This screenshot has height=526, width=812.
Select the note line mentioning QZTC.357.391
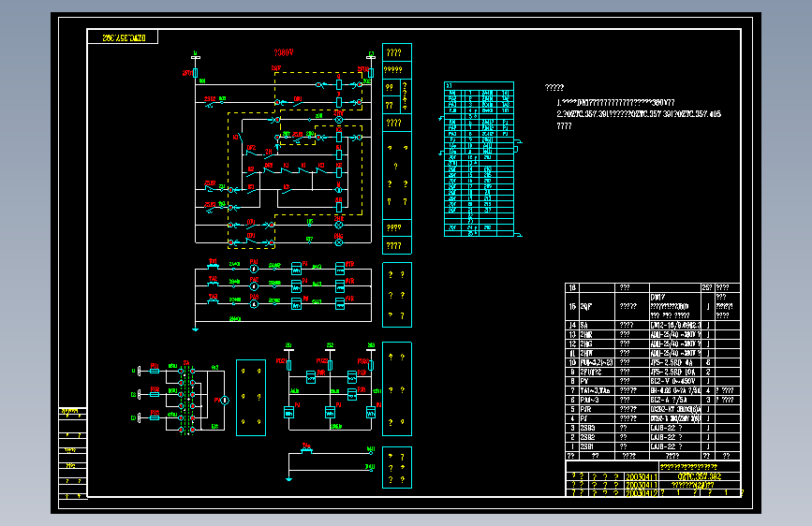point(639,114)
